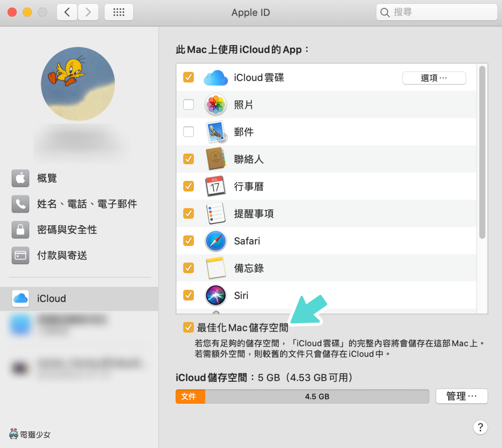Viewport: 502px width, 448px height.
Task: Select 付款與寄送 in sidebar
Action: click(62, 256)
